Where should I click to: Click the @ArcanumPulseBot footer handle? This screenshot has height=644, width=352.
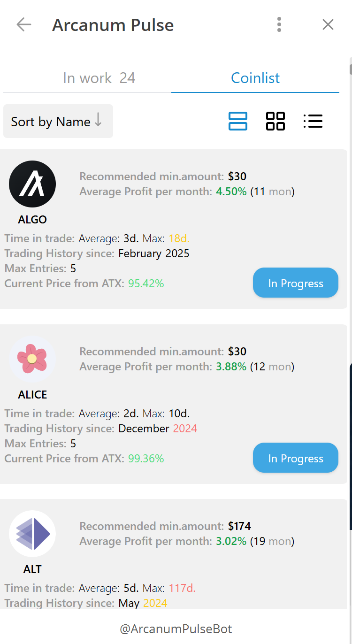176,629
